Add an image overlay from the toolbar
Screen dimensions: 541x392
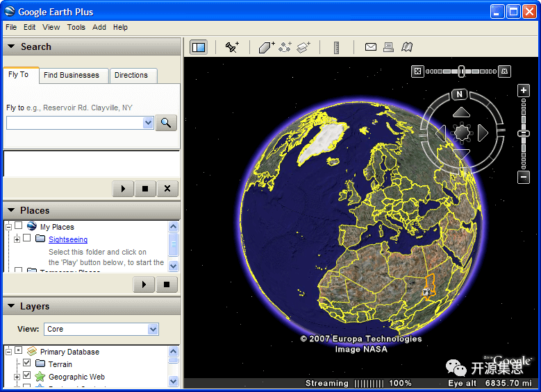(x=303, y=47)
